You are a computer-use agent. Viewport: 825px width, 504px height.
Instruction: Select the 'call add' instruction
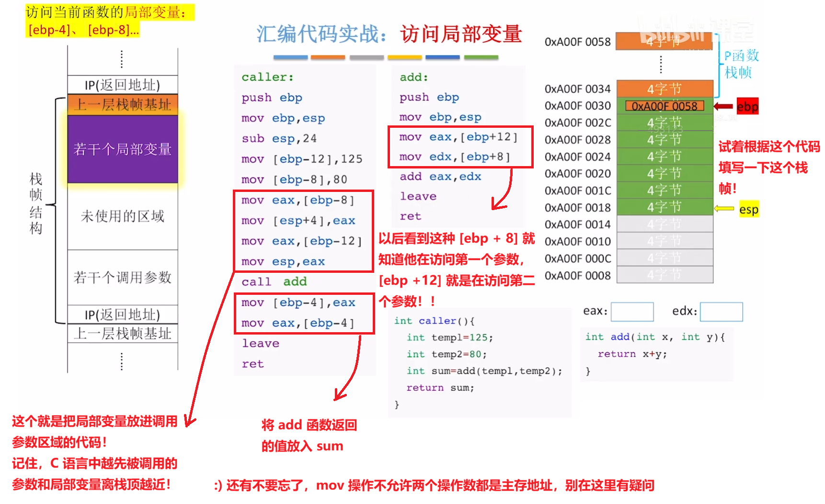point(274,282)
